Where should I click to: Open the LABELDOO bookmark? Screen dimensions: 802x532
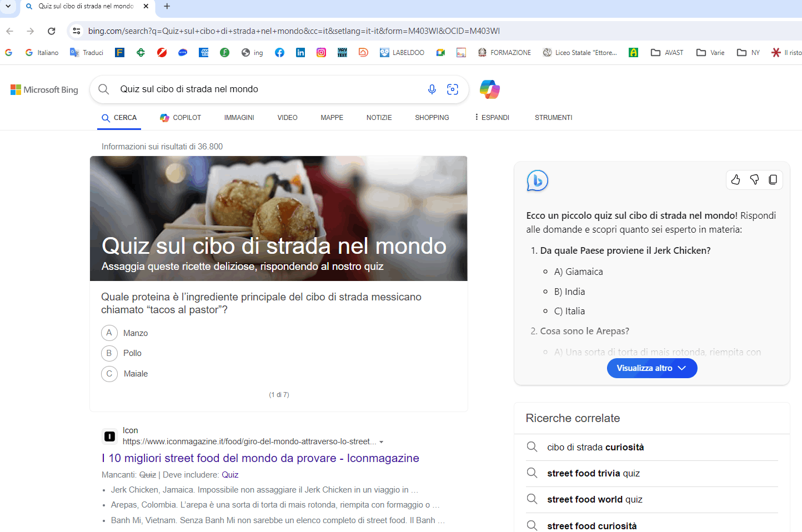(402, 52)
